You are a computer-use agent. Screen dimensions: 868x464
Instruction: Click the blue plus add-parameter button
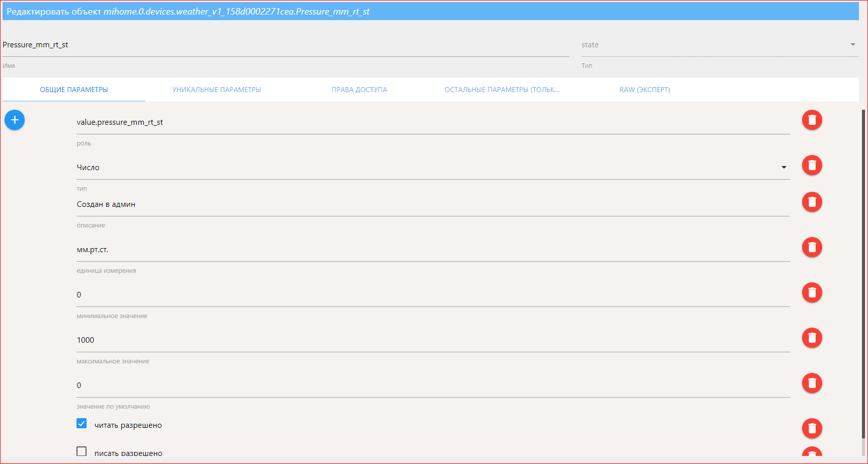tap(15, 120)
